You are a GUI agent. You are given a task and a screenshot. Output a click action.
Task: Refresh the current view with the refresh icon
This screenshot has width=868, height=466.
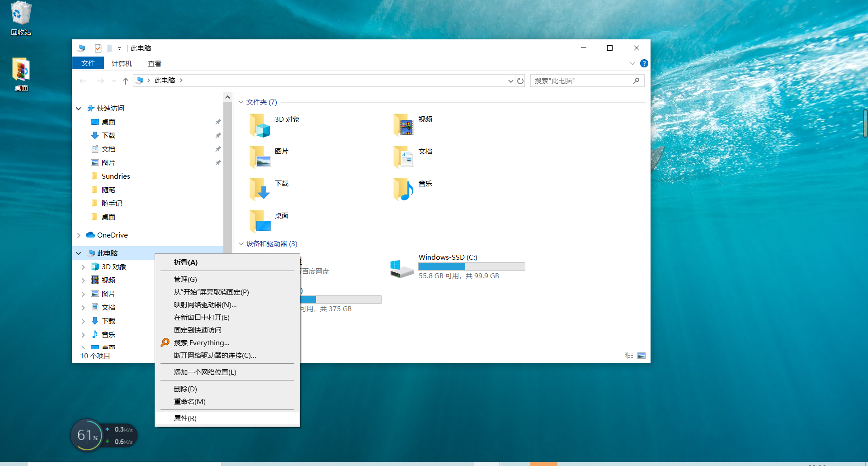pyautogui.click(x=520, y=81)
